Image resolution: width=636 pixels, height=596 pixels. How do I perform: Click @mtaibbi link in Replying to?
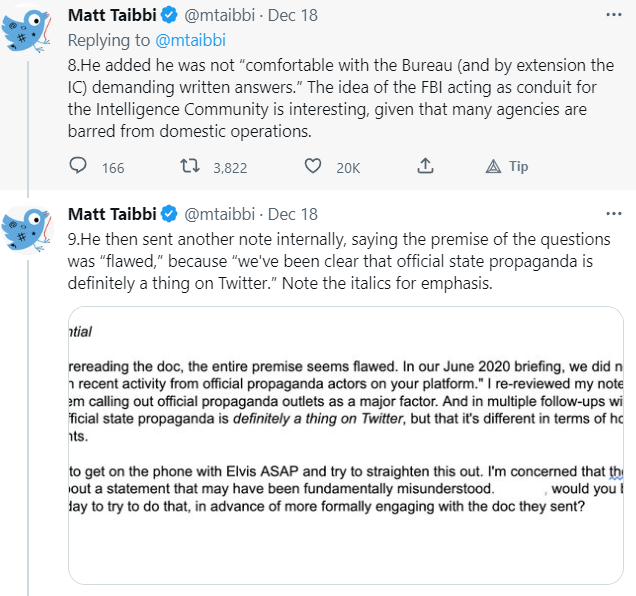point(192,40)
